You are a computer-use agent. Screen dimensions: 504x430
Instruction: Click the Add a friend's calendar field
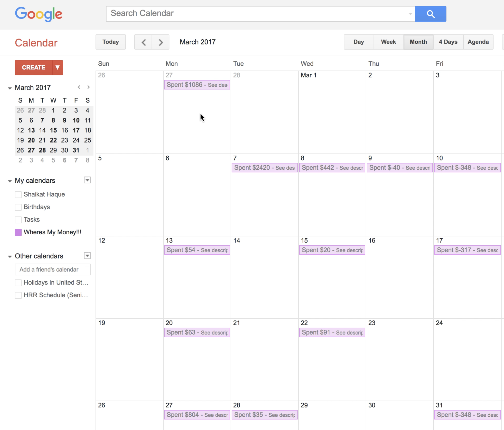pos(53,269)
